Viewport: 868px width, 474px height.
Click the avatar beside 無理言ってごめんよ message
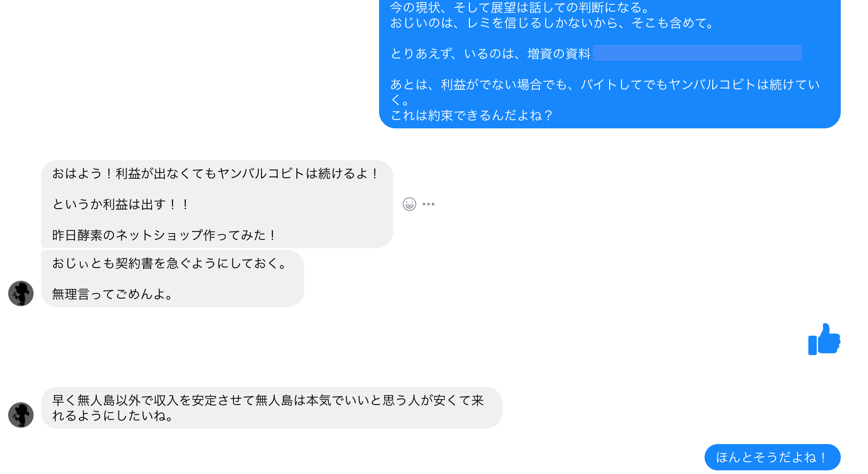pyautogui.click(x=21, y=293)
